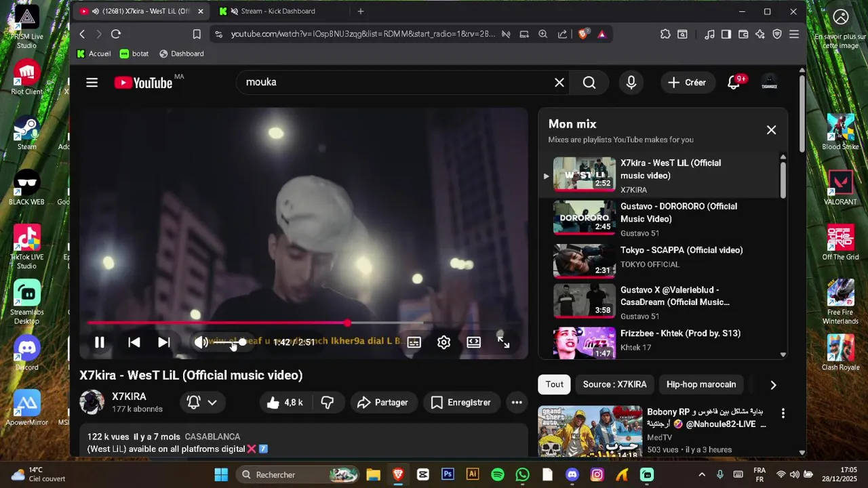Open the X7KIRA channel name link
This screenshot has height=488, width=868.
(129, 396)
